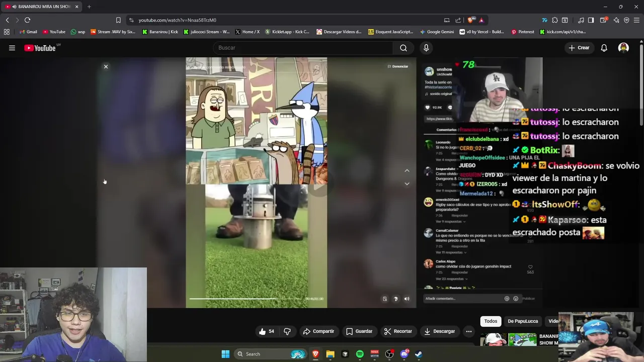Open the YouTube guide hamburger menu
644x362 pixels.
12,48
